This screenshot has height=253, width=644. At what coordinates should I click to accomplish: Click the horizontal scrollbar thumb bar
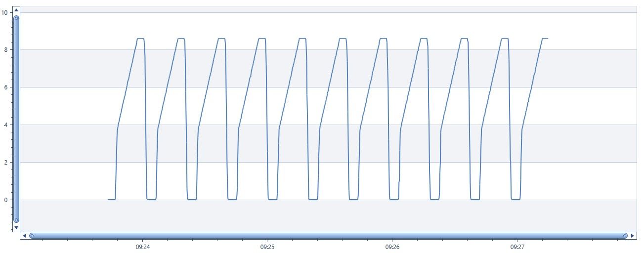tap(328, 236)
